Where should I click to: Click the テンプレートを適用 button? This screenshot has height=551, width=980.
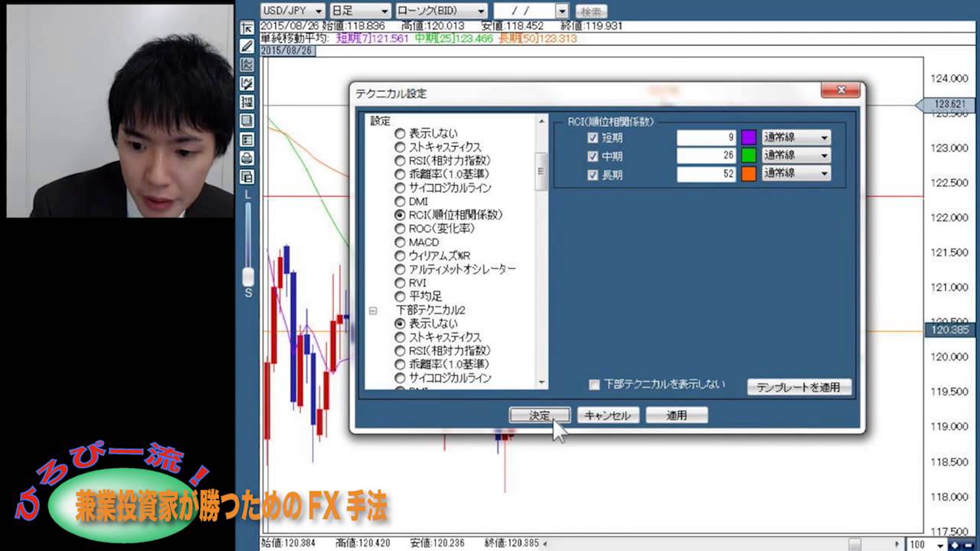[799, 387]
